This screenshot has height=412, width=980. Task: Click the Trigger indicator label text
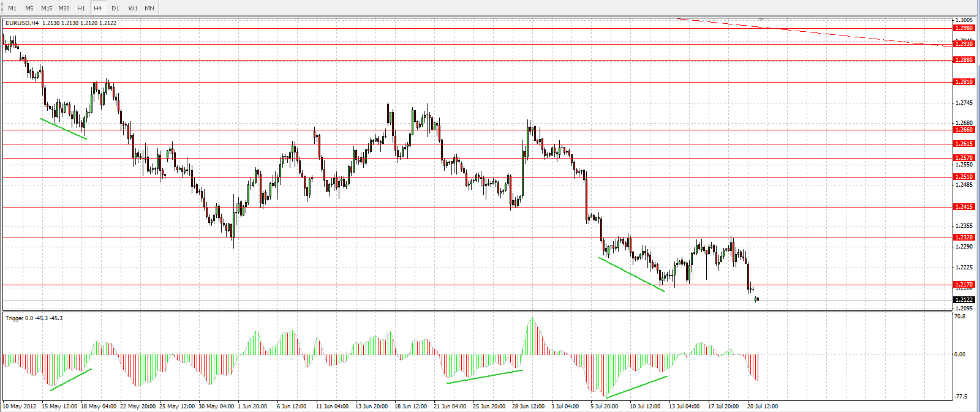coord(34,318)
